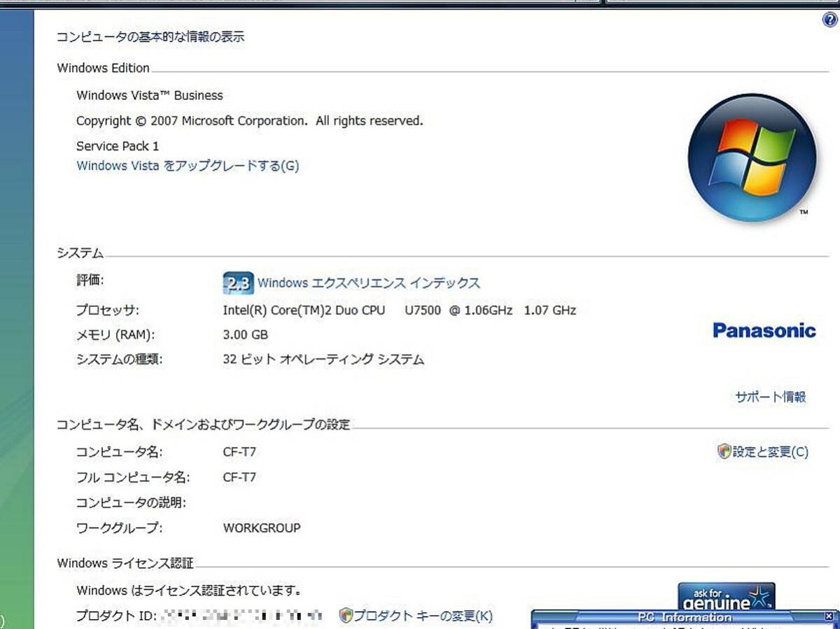Viewport: 840px width, 629px height.
Task: Click CF-T7 beside the フル コンピュータ名 label
Action: tap(239, 478)
